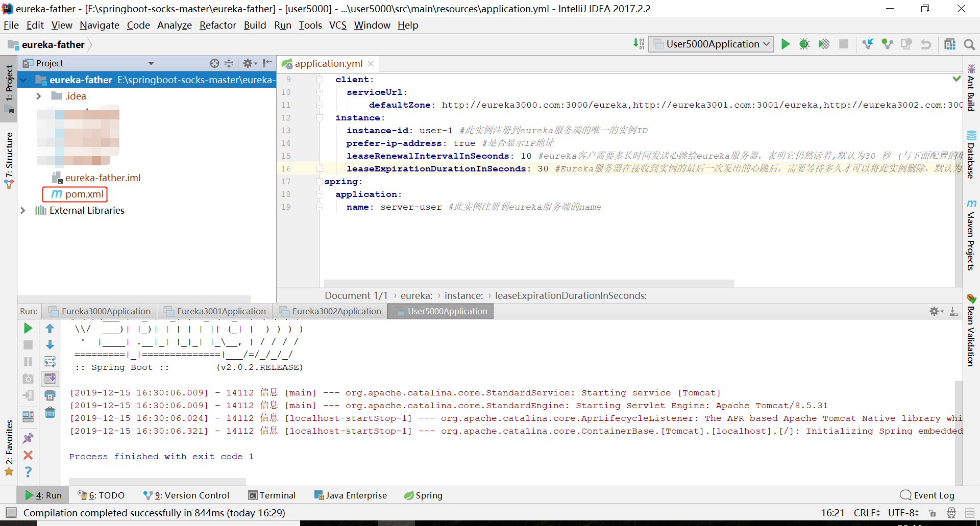This screenshot has width=980, height=526.
Task: Clear all console trash icon
Action: pos(50,412)
